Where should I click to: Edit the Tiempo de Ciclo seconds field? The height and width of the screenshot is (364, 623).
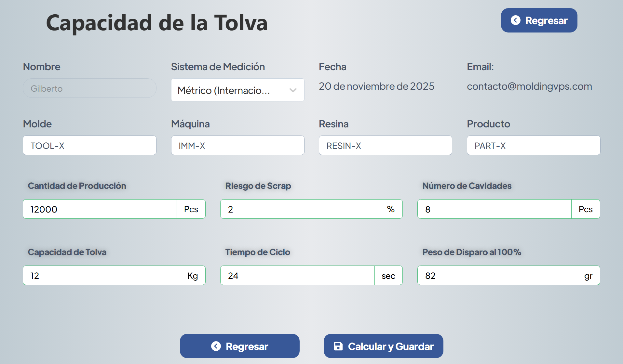coord(297,276)
